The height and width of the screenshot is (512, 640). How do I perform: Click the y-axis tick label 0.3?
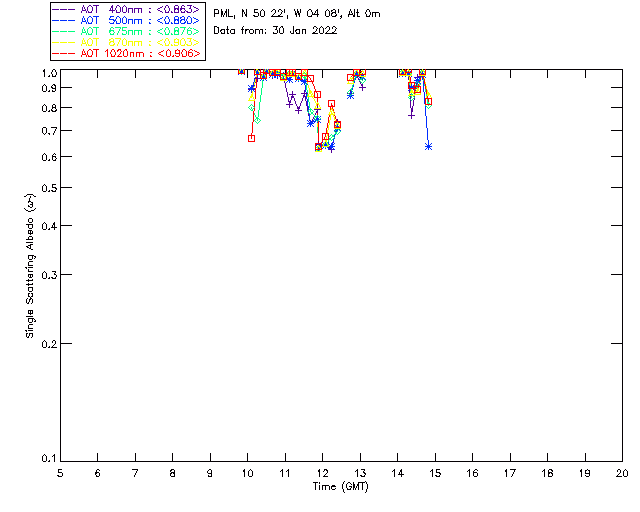coord(48,274)
